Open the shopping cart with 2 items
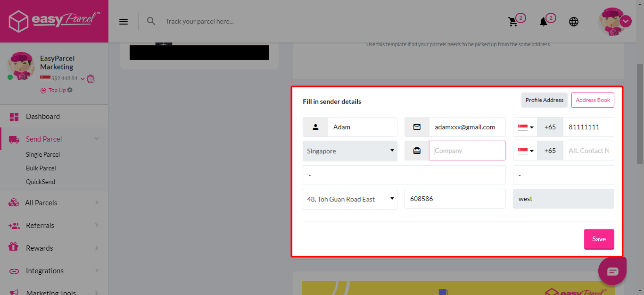Screen dimensions: 644x295 (x=513, y=21)
